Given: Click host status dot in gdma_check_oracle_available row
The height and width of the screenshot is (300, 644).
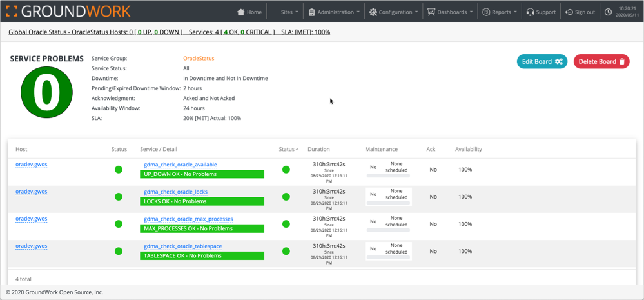Looking at the screenshot, I should coord(119,169).
